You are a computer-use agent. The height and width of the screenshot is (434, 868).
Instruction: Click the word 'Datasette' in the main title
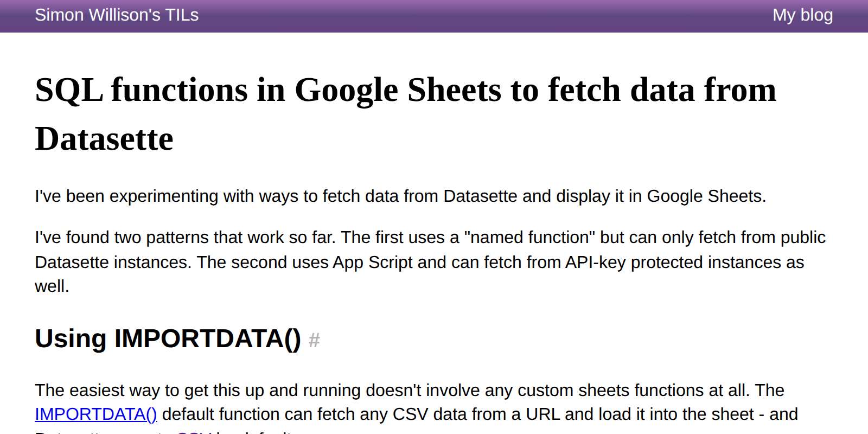[x=104, y=139]
